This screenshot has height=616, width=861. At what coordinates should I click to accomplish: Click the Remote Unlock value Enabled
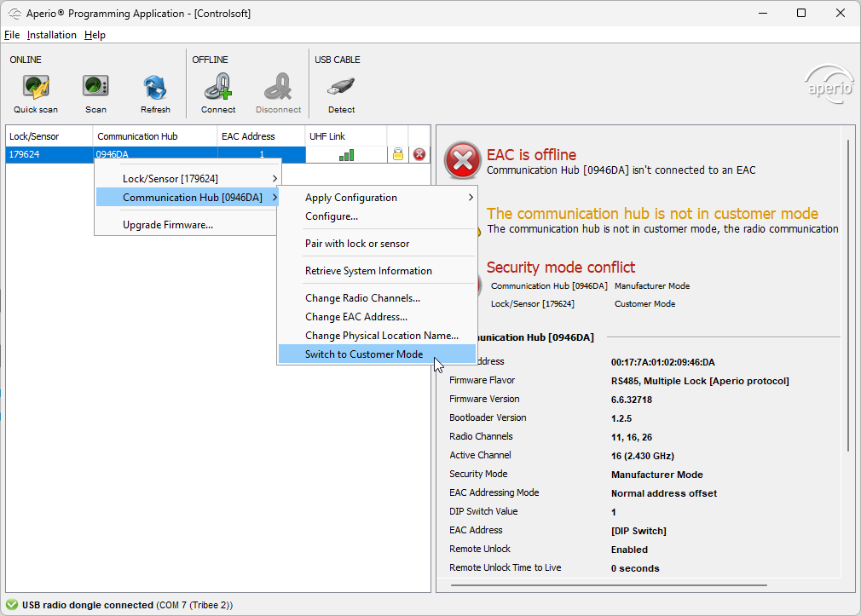[x=629, y=550]
